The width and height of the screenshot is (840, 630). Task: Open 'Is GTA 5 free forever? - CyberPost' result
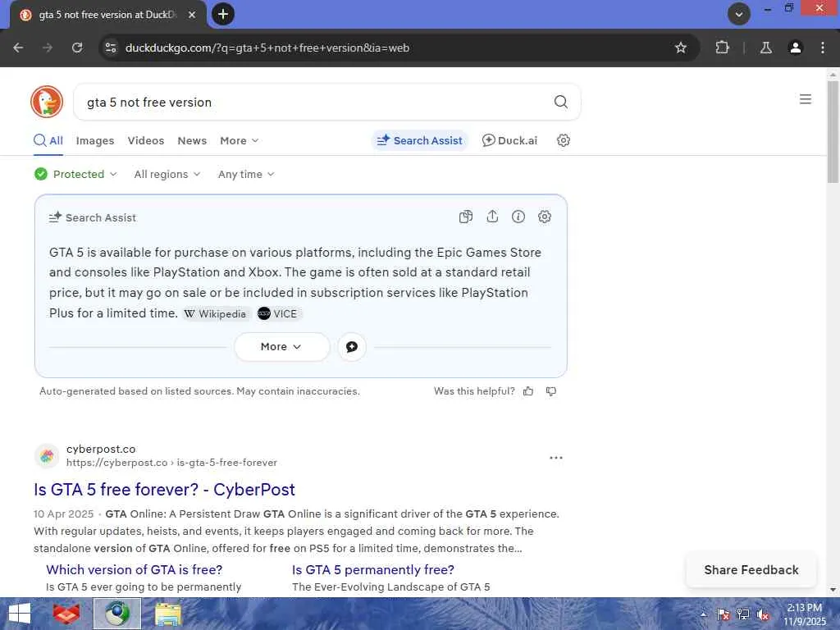point(164,489)
